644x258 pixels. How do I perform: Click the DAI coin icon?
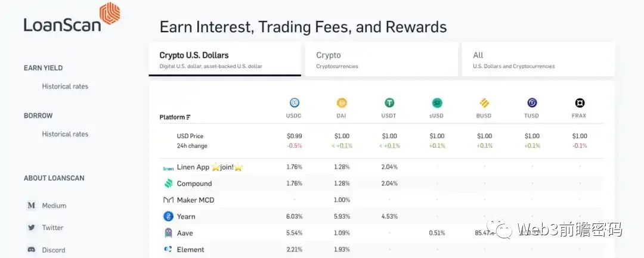pyautogui.click(x=342, y=102)
